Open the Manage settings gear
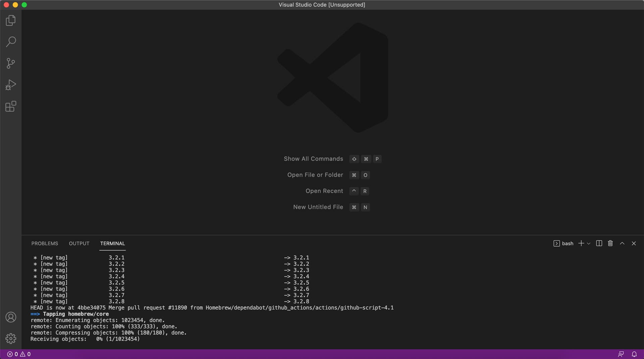 pyautogui.click(x=10, y=339)
